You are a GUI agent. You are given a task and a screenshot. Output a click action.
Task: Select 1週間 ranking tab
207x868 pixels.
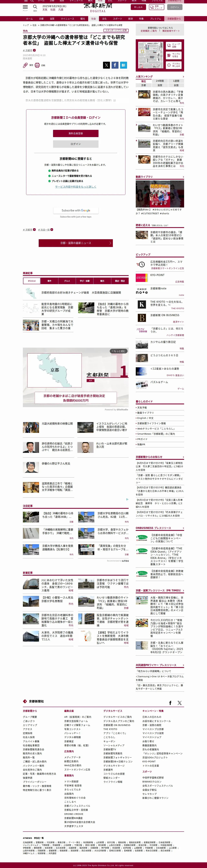coord(176,81)
